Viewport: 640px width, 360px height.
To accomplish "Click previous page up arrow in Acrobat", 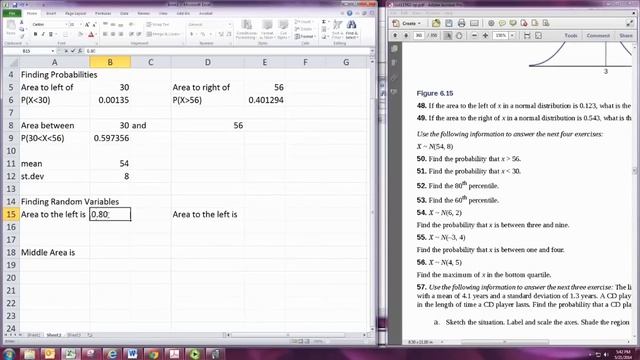I will click(x=395, y=36).
